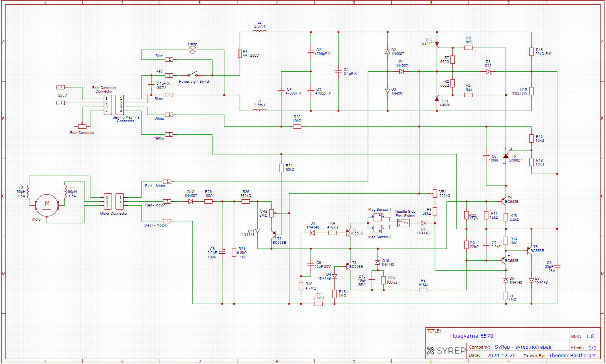Select the Mag Sensor 1 component
The height and width of the screenshot is (364, 606).
pyautogui.click(x=377, y=216)
